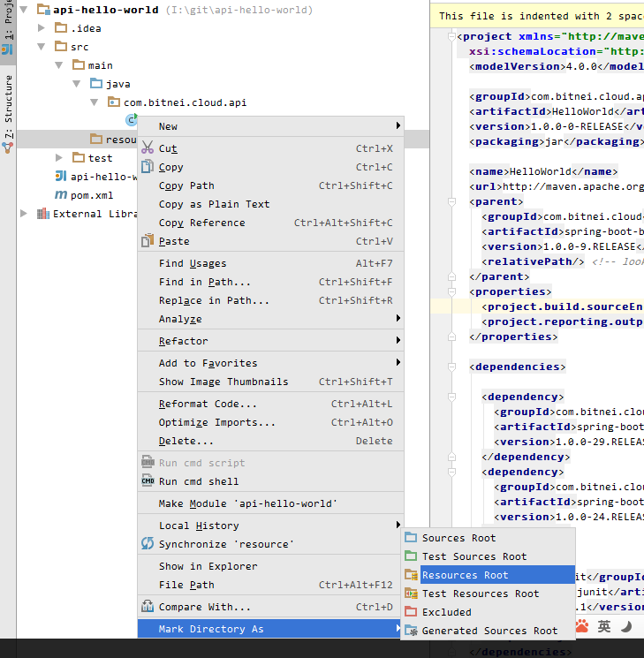This screenshot has height=658, width=644.
Task: Click the Generated Sources Root icon
Action: (411, 631)
